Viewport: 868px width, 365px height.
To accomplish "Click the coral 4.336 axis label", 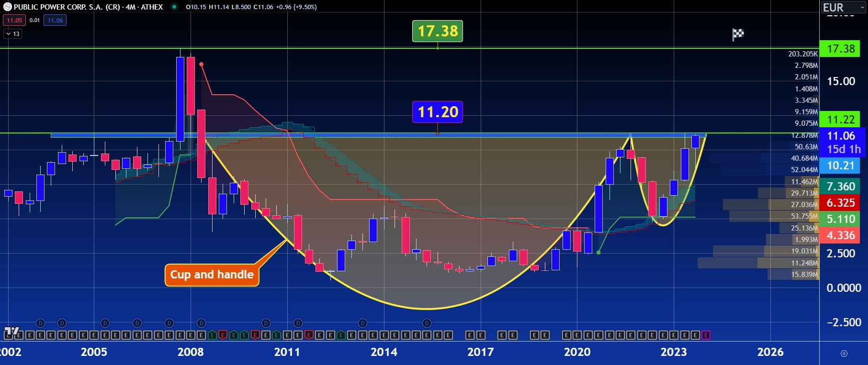I will pyautogui.click(x=841, y=235).
